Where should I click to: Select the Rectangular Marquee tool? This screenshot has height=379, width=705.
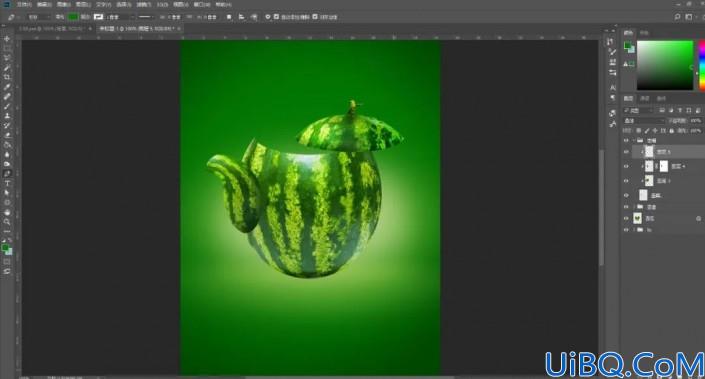point(7,49)
